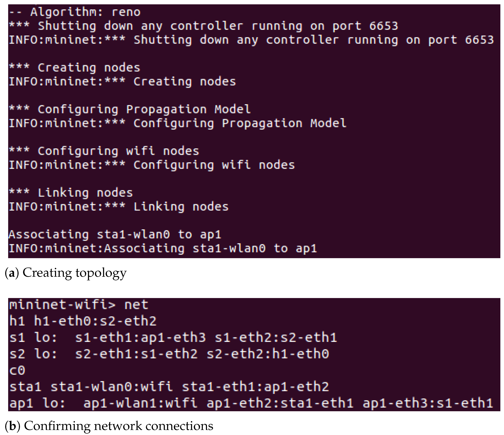Click 'Associating sta1-wlan0 to ap1' first line
Image resolution: width=504 pixels, height=435 pixels.
pos(115,235)
